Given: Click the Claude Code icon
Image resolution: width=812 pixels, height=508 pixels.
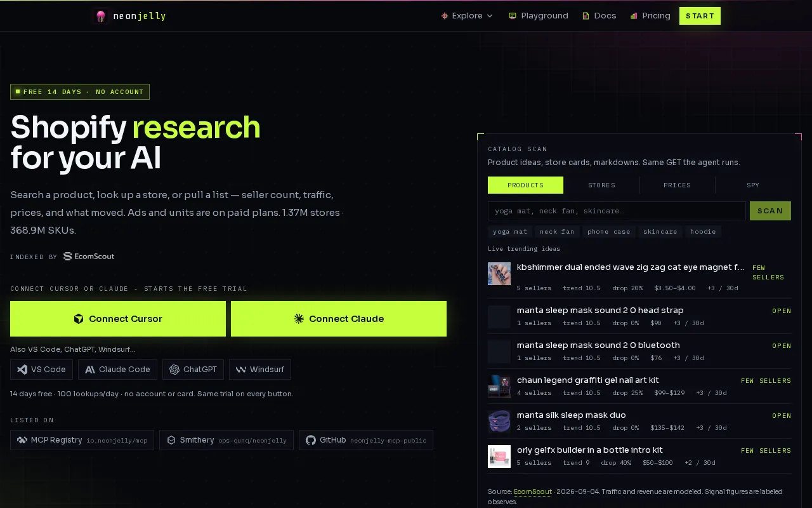Looking at the screenshot, I should click(x=90, y=370).
